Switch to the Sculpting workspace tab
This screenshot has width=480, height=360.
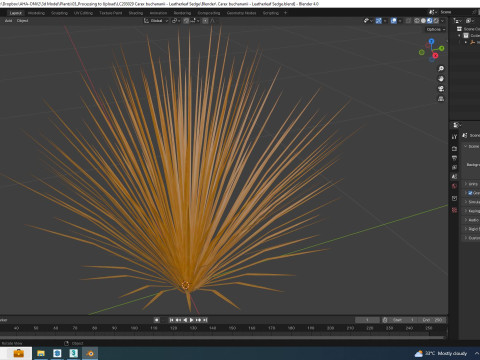tap(59, 13)
